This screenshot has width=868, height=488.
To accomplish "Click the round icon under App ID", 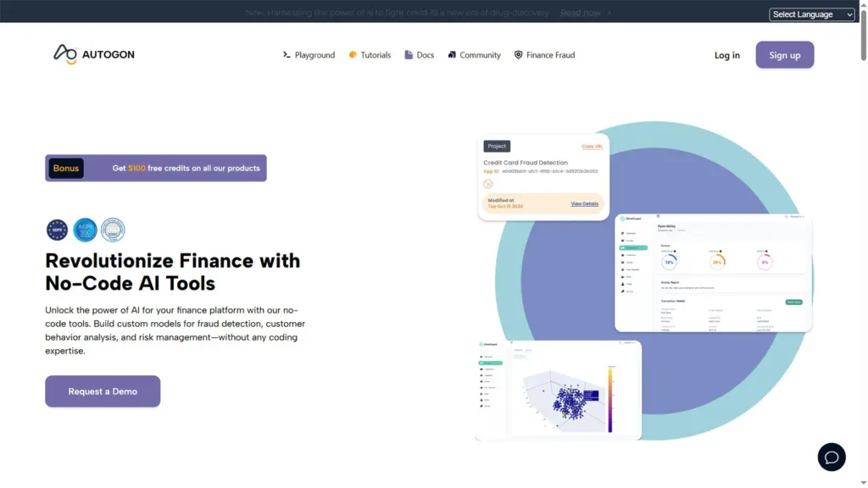I will (487, 184).
